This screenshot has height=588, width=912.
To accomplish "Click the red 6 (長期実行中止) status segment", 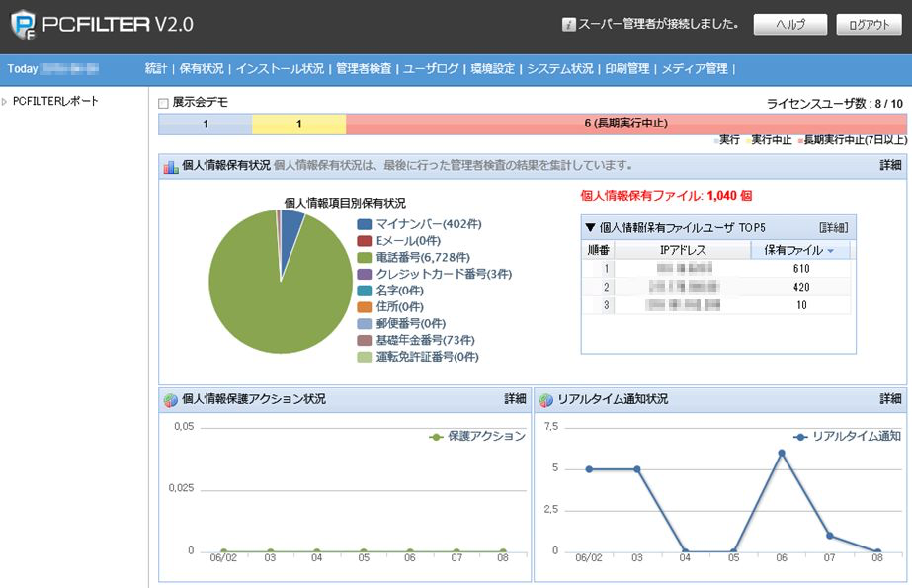I will point(626,124).
